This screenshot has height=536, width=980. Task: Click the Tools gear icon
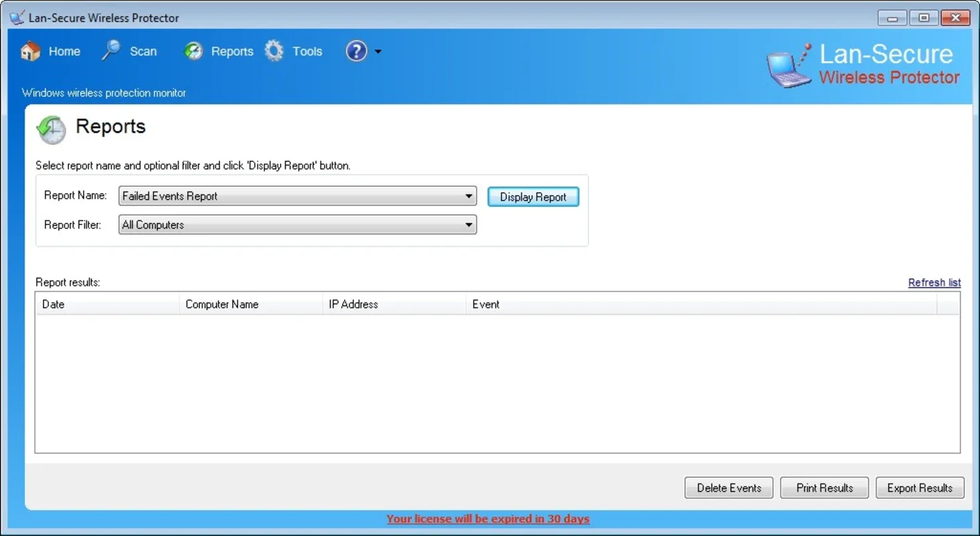pos(274,51)
